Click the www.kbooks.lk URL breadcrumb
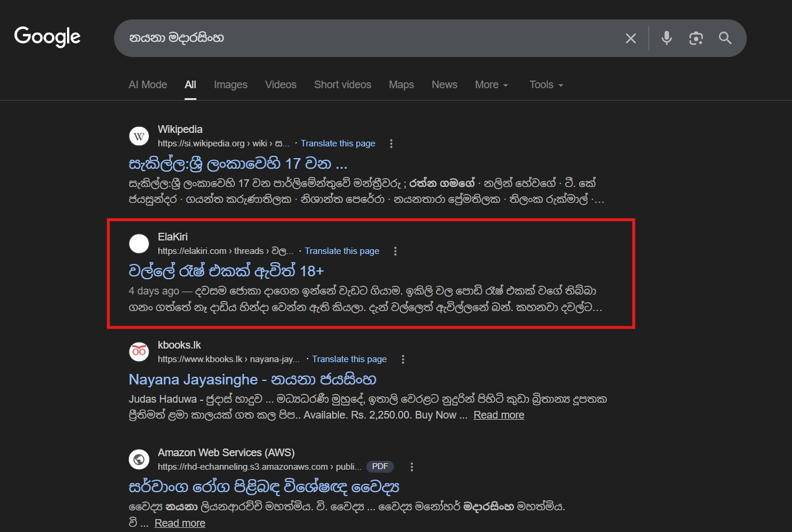Viewport: 792px width, 532px height. (229, 359)
